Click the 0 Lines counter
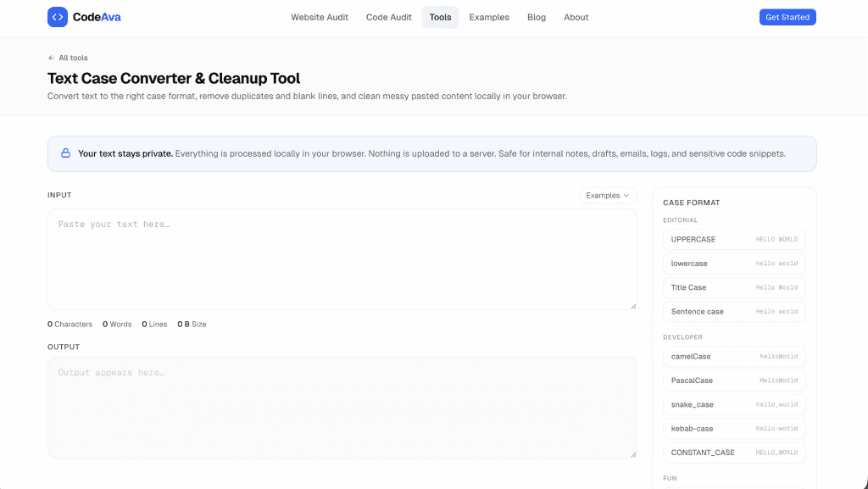Image resolution: width=868 pixels, height=489 pixels. 154,324
